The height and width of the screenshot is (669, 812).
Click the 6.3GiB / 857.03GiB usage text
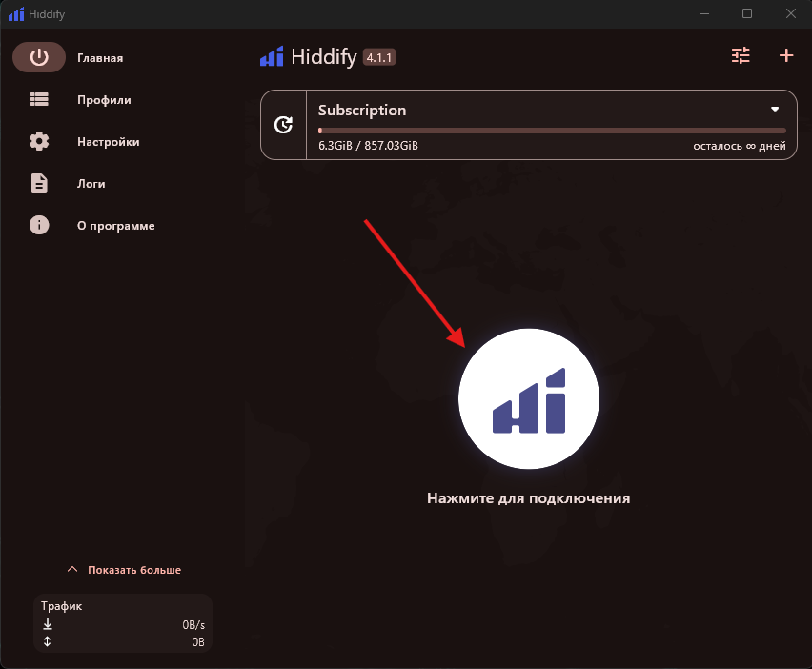[368, 146]
